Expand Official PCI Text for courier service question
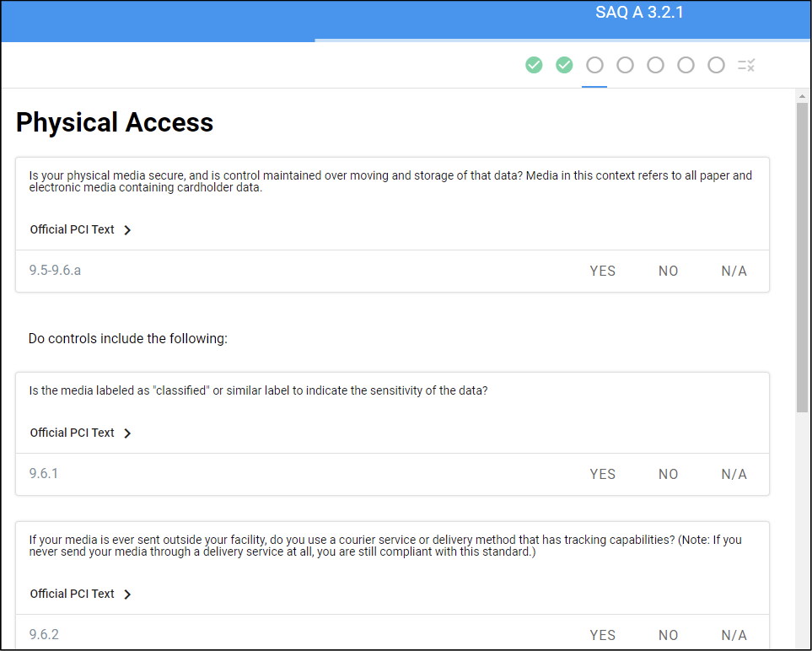This screenshot has height=651, width=812. (x=81, y=594)
